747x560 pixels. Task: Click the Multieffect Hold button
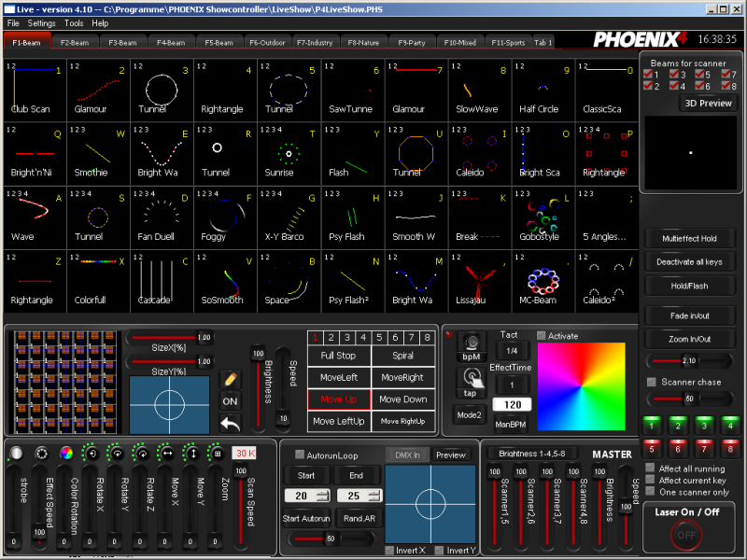[689, 239]
